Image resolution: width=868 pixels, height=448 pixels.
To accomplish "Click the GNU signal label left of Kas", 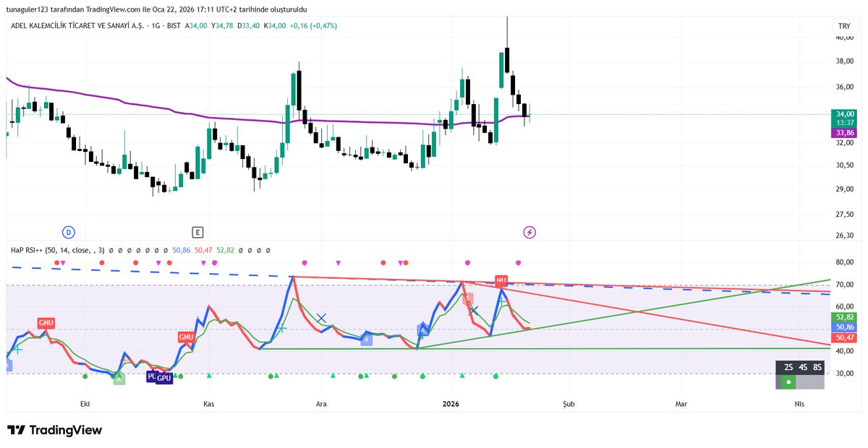I will [186, 337].
